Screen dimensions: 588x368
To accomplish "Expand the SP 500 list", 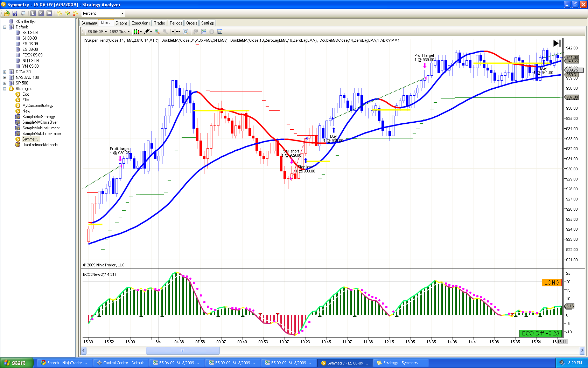I will coord(5,83).
